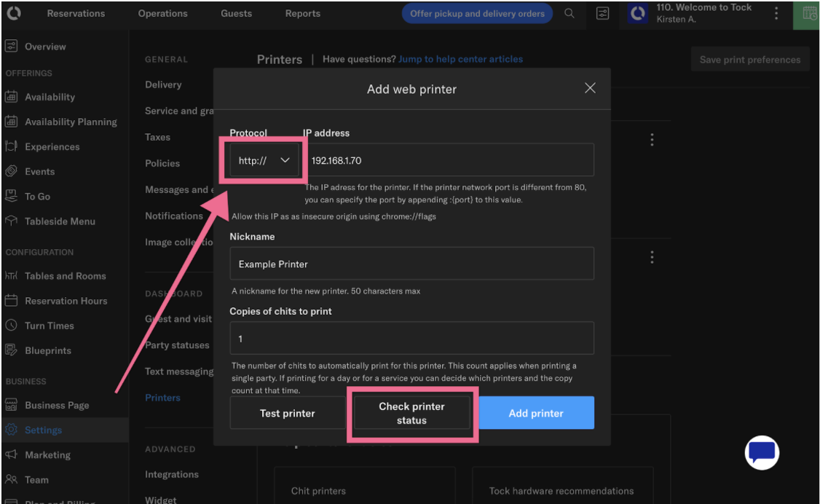
Task: Open the Reports menu
Action: pos(302,14)
